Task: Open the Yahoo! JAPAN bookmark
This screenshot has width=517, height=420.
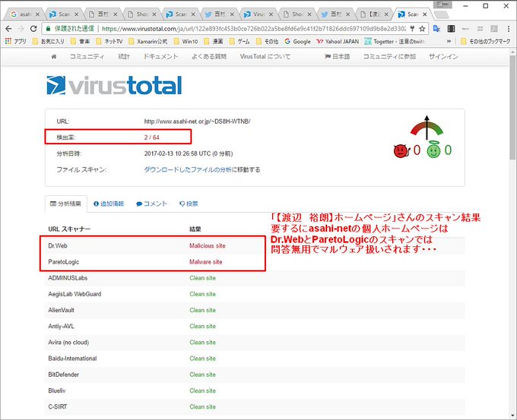Action: pyautogui.click(x=338, y=42)
